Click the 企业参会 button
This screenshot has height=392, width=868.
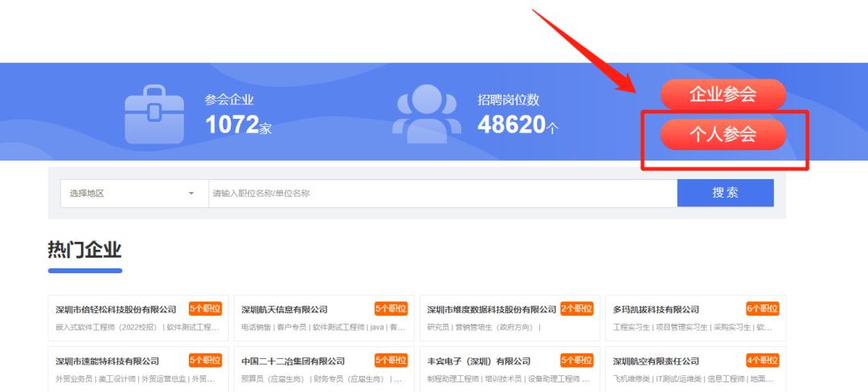(723, 95)
